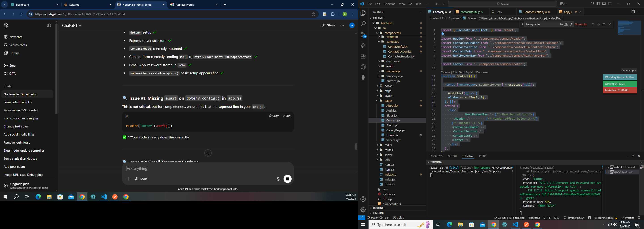This screenshot has height=229, width=644.
Task: Toggle Secondary Side Bar visibility
Action: click(x=610, y=4)
